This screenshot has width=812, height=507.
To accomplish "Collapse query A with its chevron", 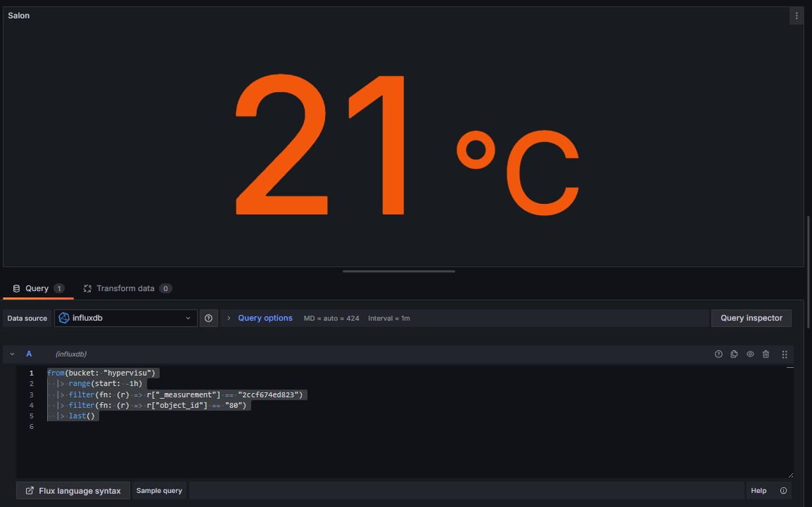I will point(12,354).
